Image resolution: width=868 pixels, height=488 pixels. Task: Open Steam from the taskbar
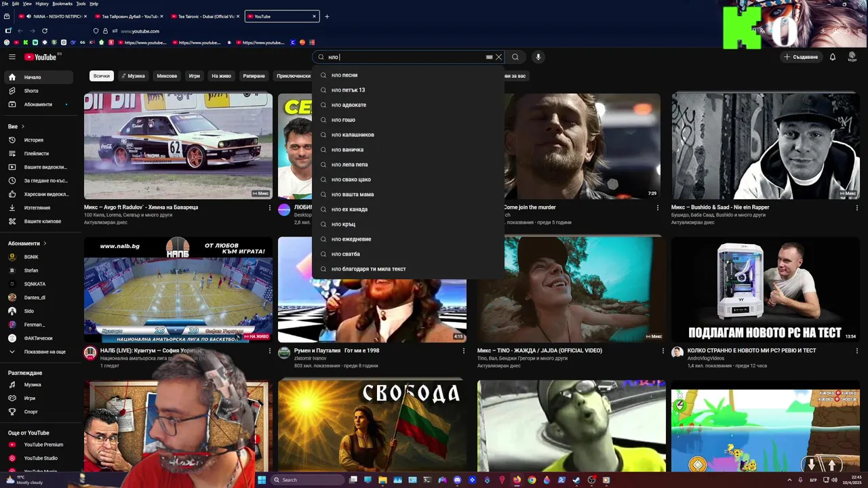(576, 480)
